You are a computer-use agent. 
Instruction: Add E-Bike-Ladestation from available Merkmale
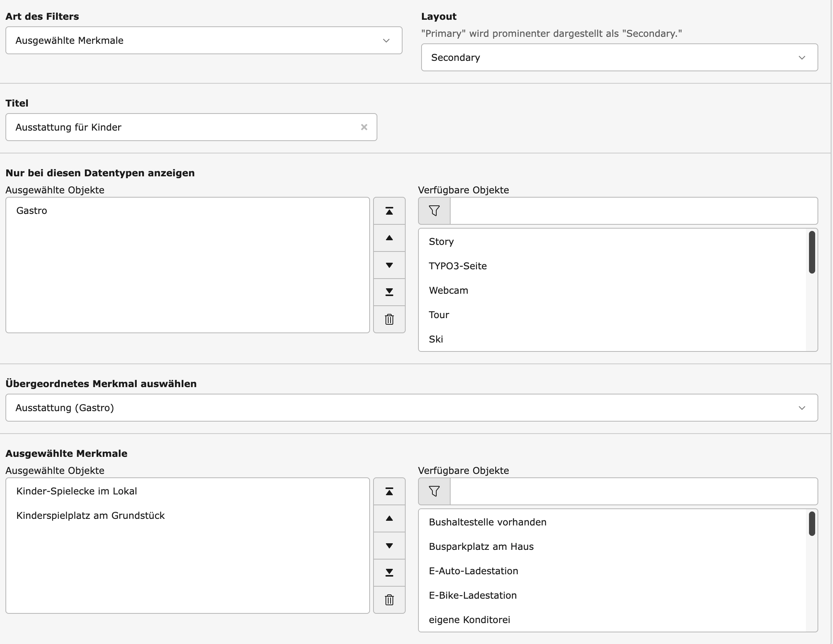pyautogui.click(x=472, y=595)
